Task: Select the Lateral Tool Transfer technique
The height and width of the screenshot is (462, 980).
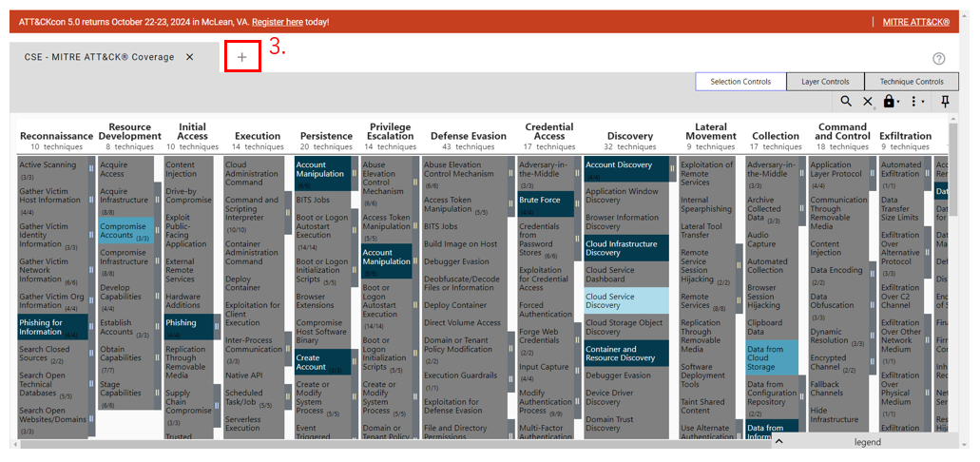Action: point(707,231)
